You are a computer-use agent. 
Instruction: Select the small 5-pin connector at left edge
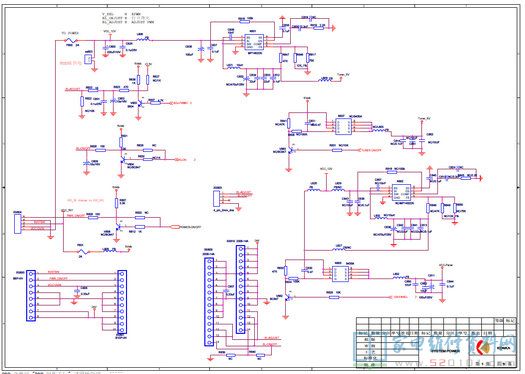pyautogui.click(x=17, y=224)
